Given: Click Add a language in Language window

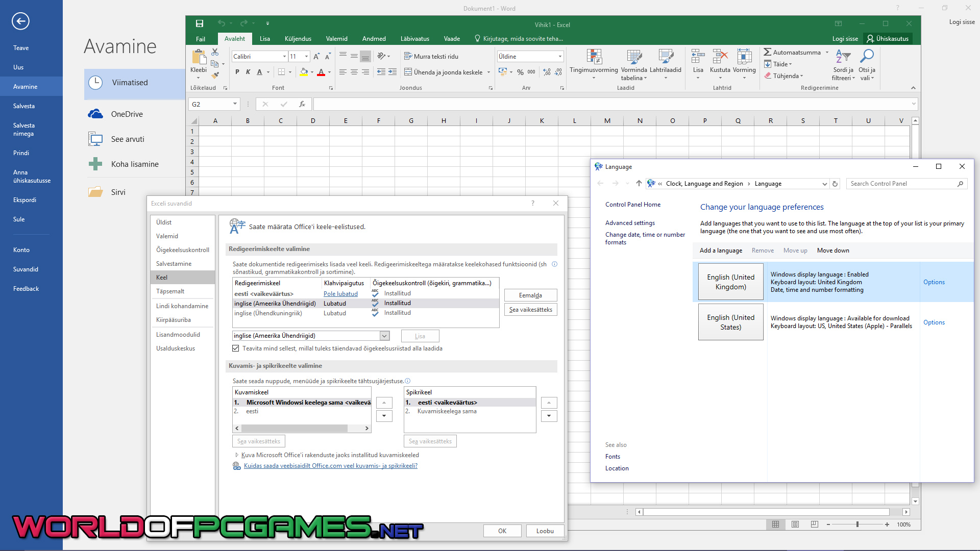Looking at the screenshot, I should (x=721, y=251).
